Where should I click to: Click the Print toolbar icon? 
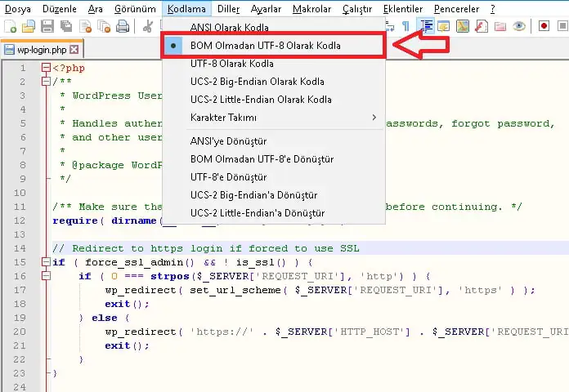[x=123, y=27]
